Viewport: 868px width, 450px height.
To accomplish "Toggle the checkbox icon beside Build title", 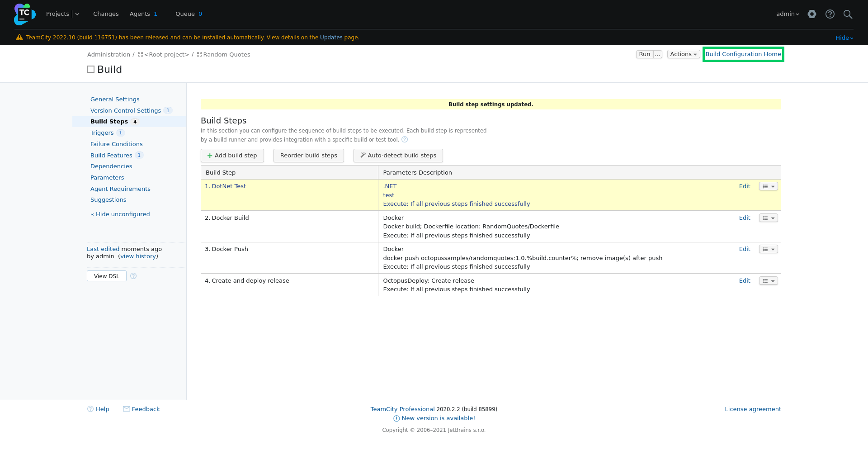I will click(x=91, y=69).
